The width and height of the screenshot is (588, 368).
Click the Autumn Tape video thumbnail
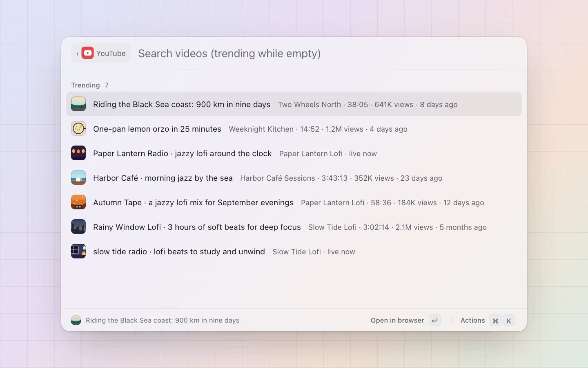point(78,202)
